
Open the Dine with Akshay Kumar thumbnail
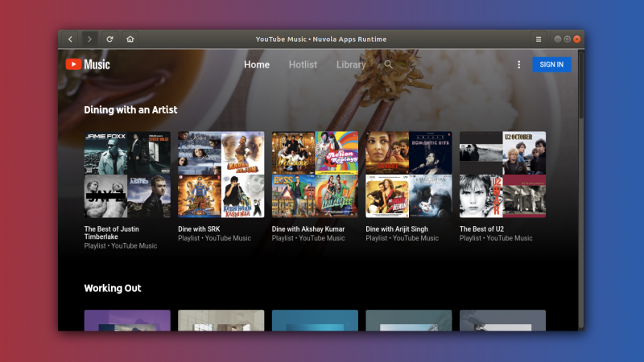pyautogui.click(x=315, y=175)
